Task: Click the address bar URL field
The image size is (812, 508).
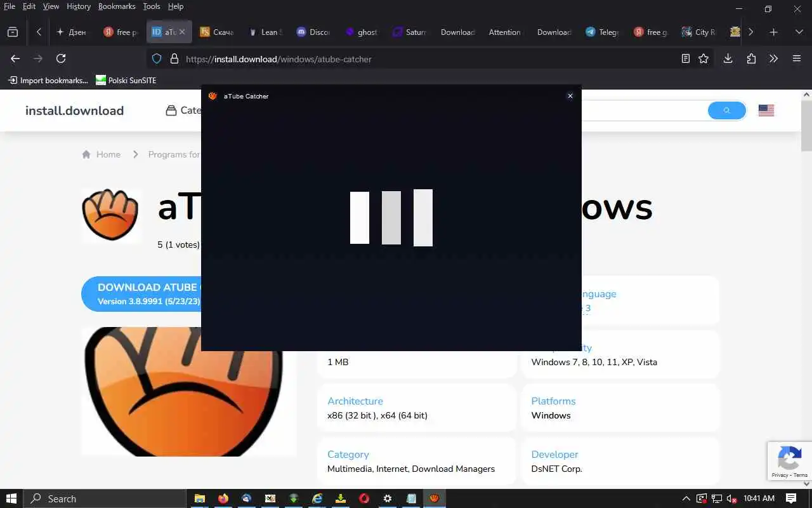Action: pyautogui.click(x=431, y=59)
